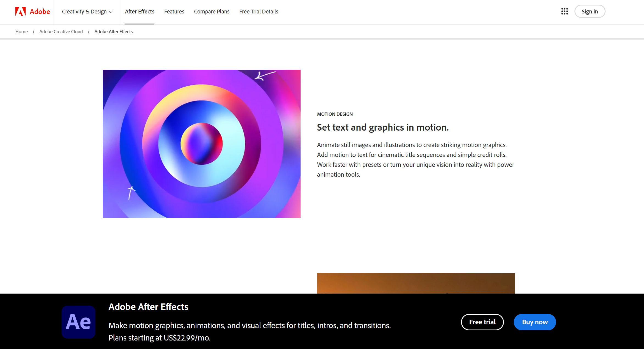Click the 'Set text and graphics in motion.' heading

383,127
